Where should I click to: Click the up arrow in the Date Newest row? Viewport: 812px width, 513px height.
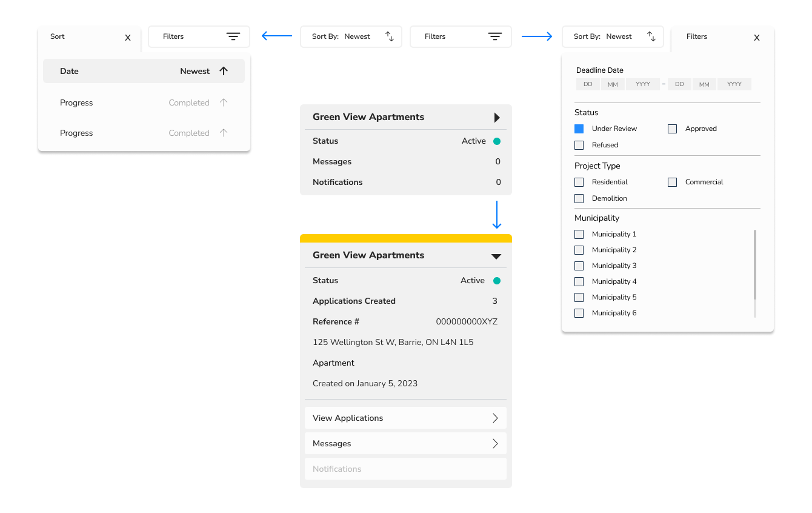[x=224, y=71]
